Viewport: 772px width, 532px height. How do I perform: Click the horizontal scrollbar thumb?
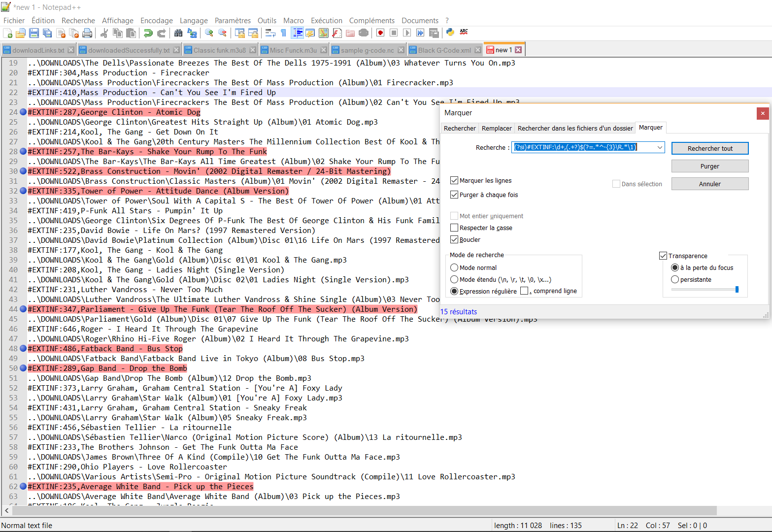[x=364, y=511]
